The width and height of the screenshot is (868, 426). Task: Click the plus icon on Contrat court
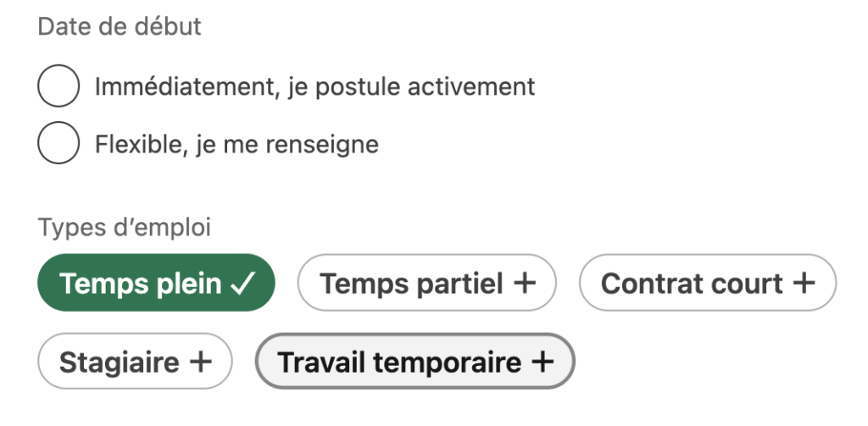[x=803, y=284]
